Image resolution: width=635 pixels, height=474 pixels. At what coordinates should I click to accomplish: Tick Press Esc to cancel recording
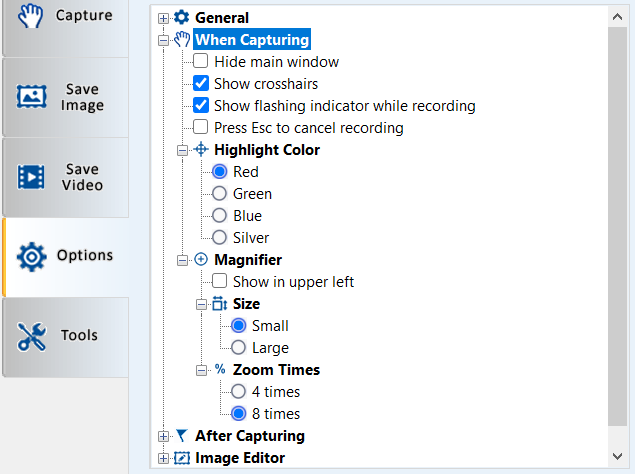coord(201,128)
